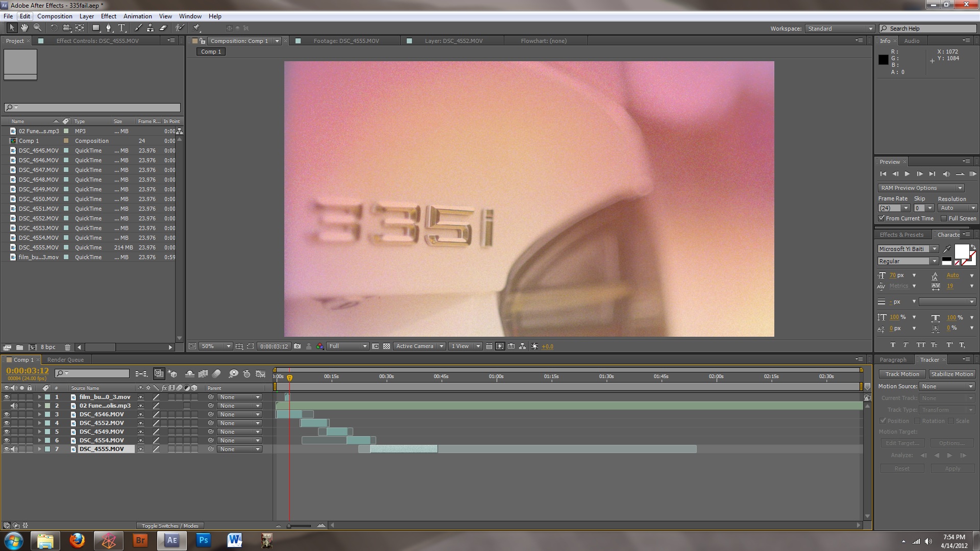Screen dimensions: 980x551
Task: Click the Toggle Switches / Modes button
Action: (x=170, y=525)
